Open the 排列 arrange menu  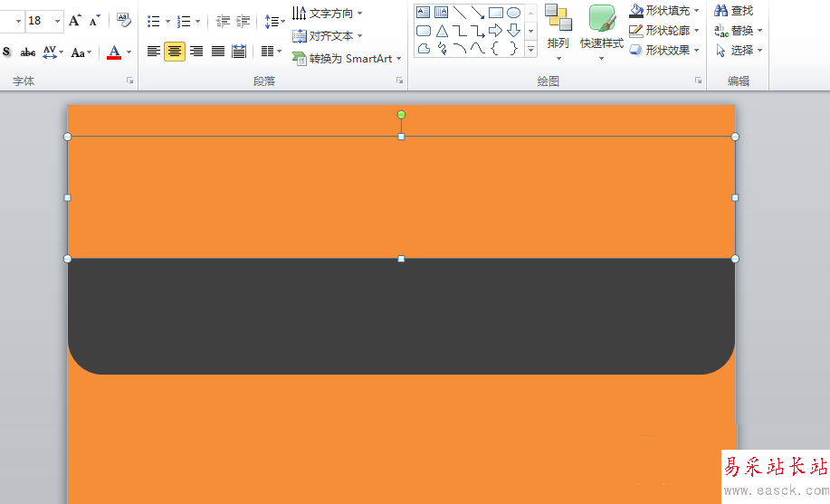pyautogui.click(x=558, y=33)
